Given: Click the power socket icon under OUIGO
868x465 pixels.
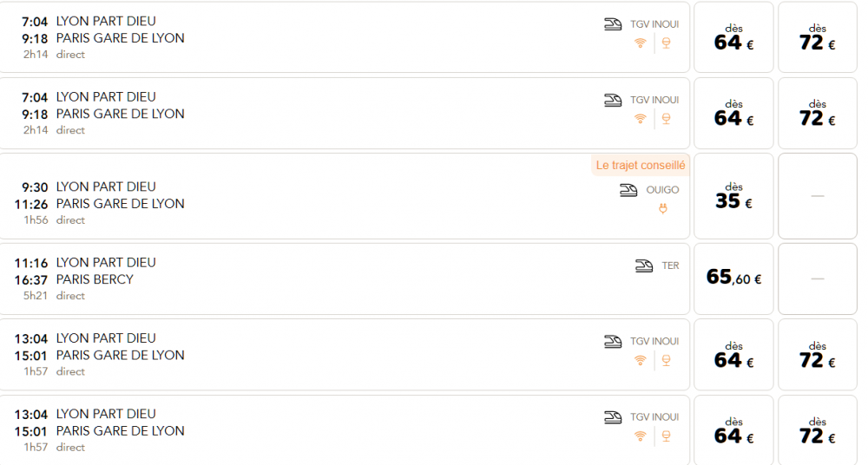Looking at the screenshot, I should coord(662,209).
